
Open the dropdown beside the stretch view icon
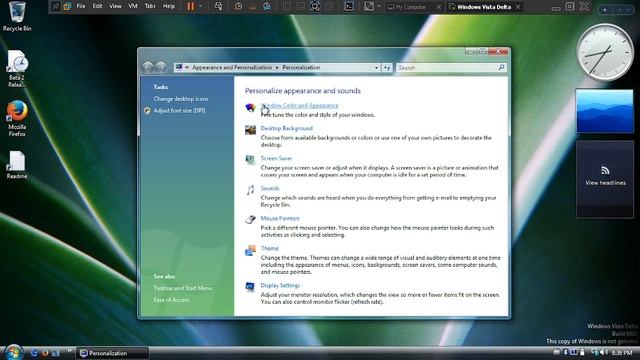tap(379, 6)
